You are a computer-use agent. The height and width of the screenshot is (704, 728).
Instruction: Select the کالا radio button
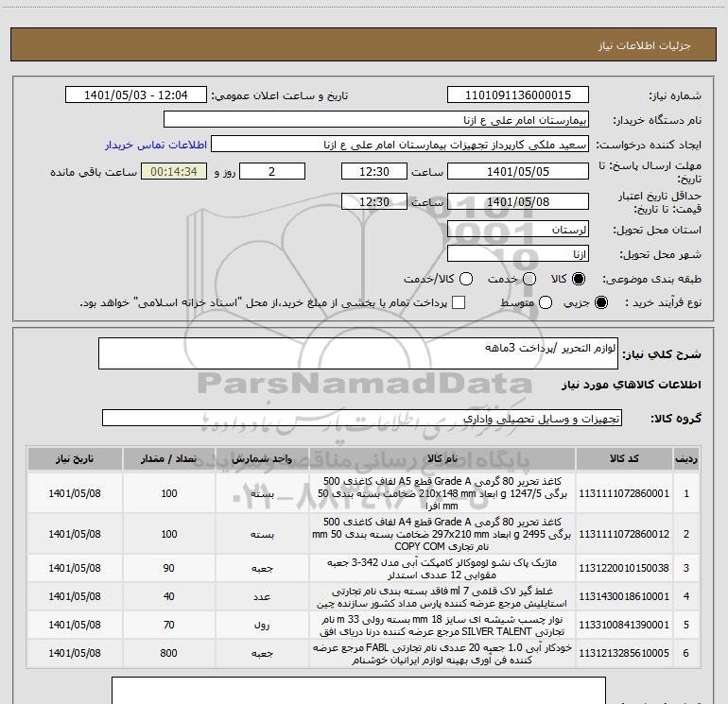click(579, 279)
